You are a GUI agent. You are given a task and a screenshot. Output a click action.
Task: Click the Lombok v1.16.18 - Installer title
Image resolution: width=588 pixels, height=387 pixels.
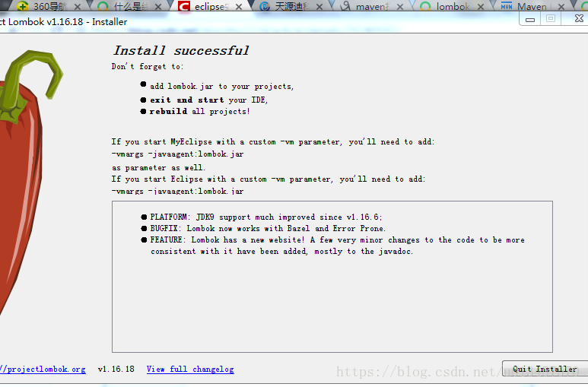click(x=64, y=22)
